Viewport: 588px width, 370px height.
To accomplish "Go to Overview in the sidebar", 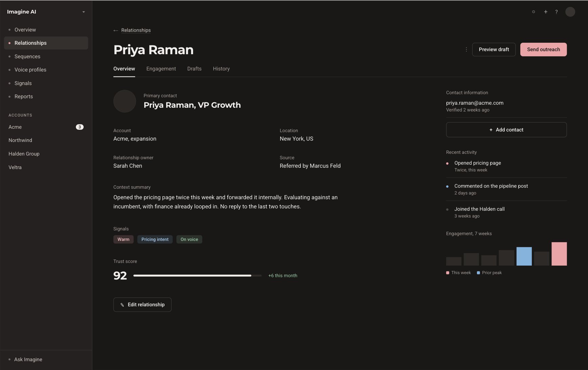I will tap(46, 30).
